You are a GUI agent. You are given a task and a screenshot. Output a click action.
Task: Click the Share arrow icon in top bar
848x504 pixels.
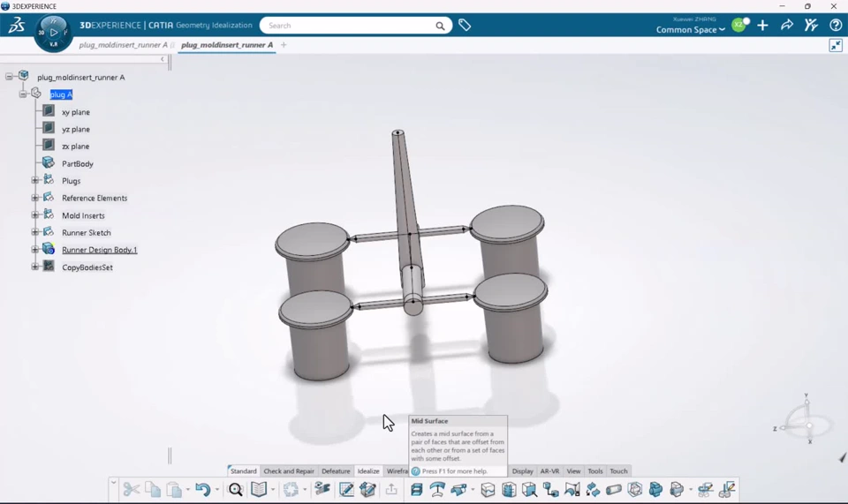(x=787, y=25)
